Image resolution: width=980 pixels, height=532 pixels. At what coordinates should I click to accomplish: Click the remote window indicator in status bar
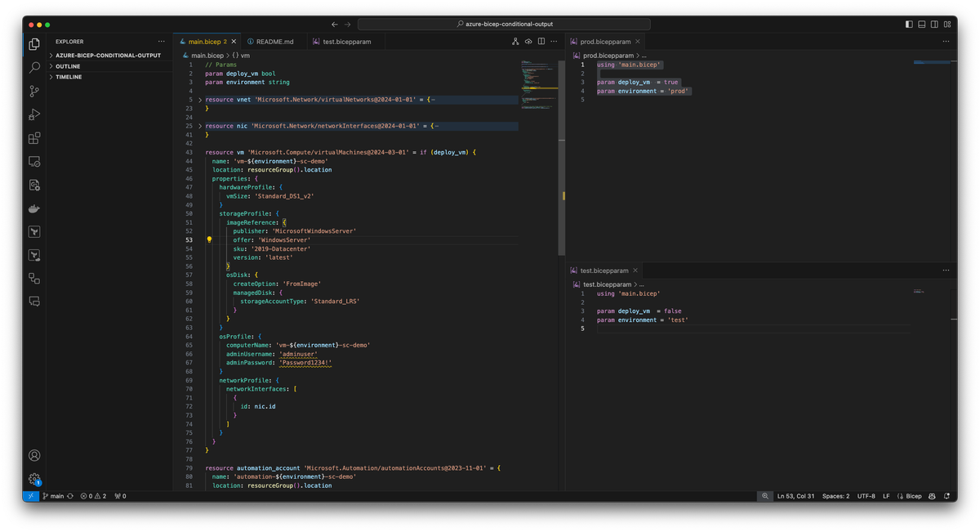pos(31,496)
